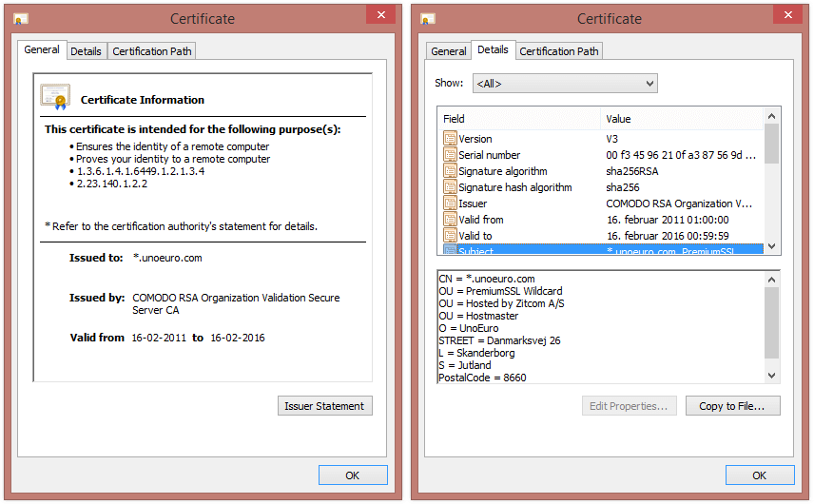Click the line OU = PremiumSSL Wildcard
This screenshot has height=504, width=814.
point(500,291)
